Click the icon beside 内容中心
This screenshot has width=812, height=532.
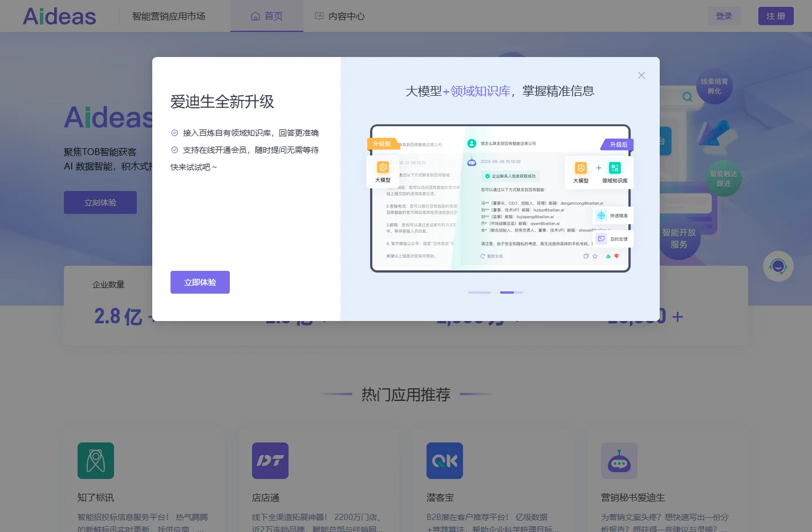(319, 16)
